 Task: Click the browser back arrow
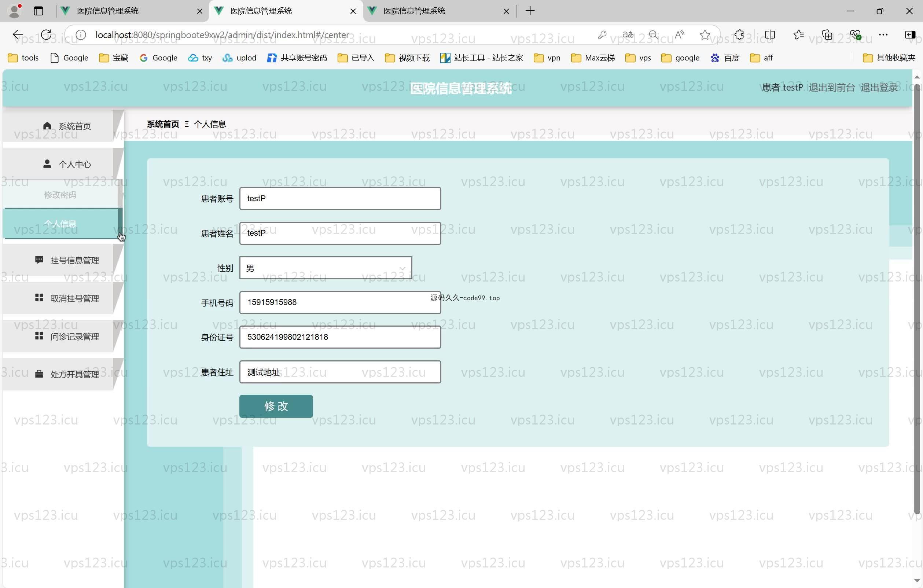tap(18, 35)
